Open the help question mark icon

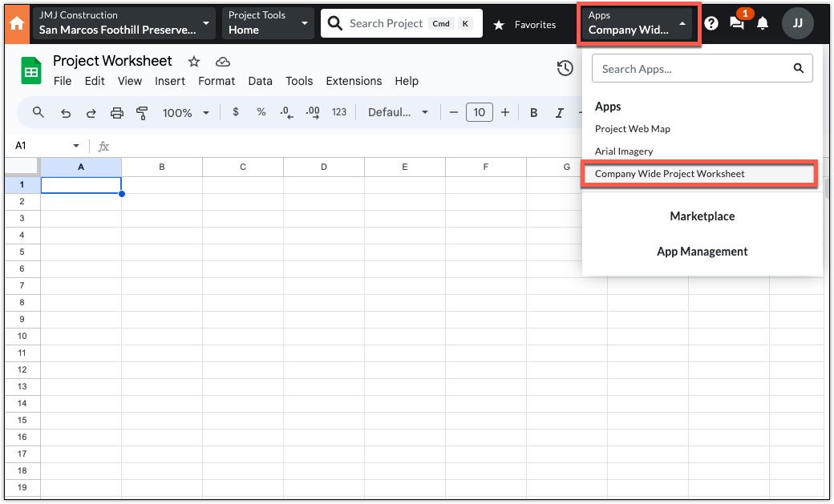[x=711, y=23]
